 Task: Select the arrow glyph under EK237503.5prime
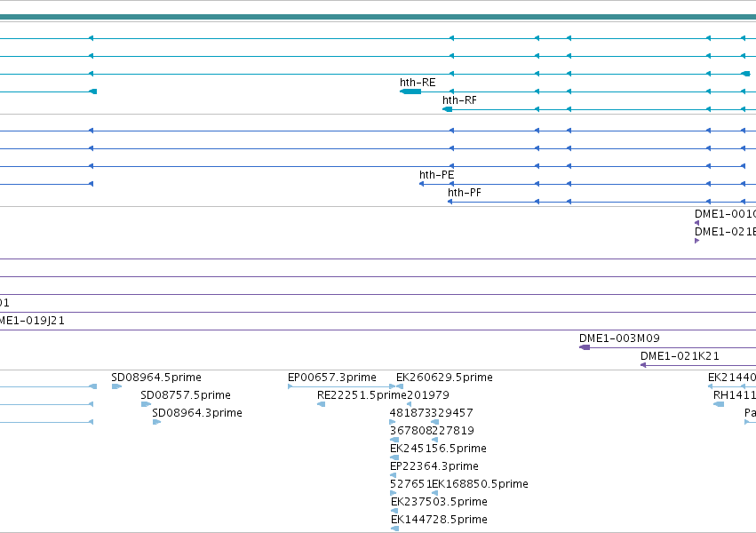click(394, 512)
